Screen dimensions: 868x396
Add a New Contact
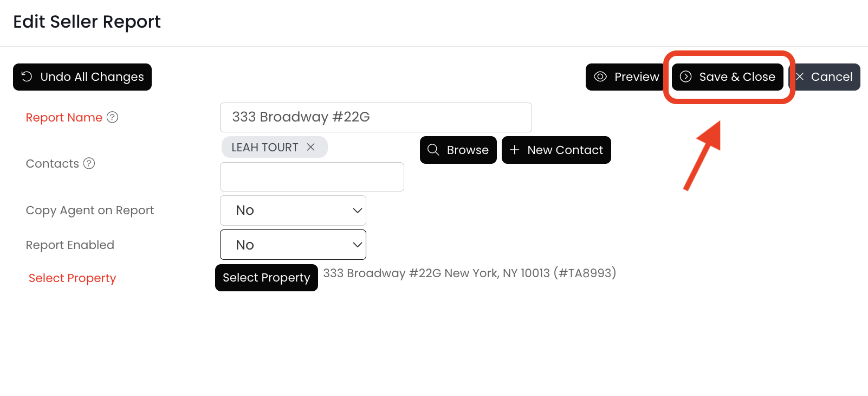556,150
